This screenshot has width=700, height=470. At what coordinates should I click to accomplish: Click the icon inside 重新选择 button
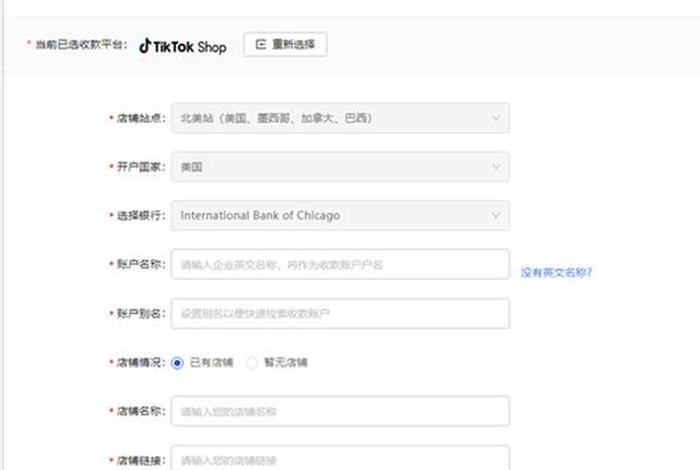261,44
